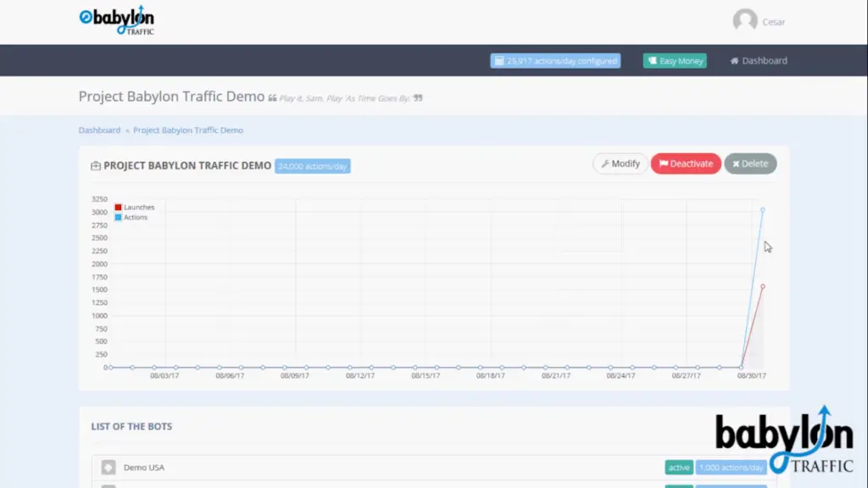The height and width of the screenshot is (488, 868).
Task: Click the Project Babylon Traffic Demo page title
Action: pos(171,97)
